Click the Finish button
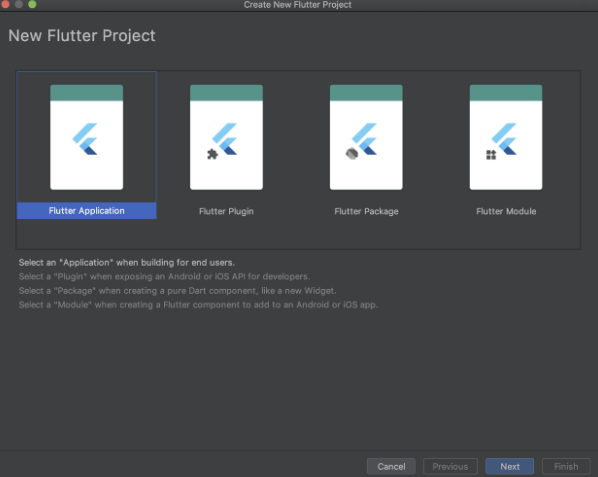Image resolution: width=598 pixels, height=477 pixels. pyautogui.click(x=566, y=466)
